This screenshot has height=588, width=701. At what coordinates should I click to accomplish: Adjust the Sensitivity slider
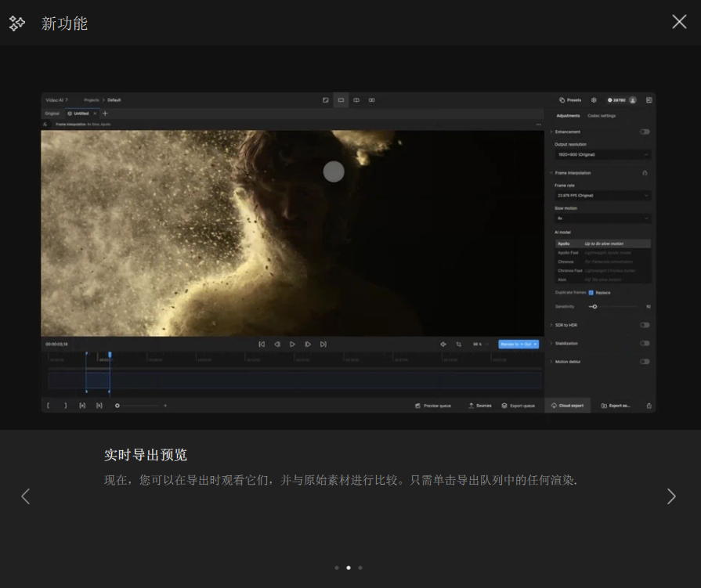tap(594, 306)
